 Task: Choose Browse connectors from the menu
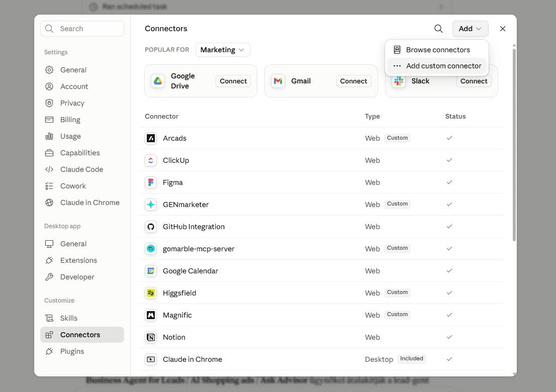pyautogui.click(x=437, y=50)
